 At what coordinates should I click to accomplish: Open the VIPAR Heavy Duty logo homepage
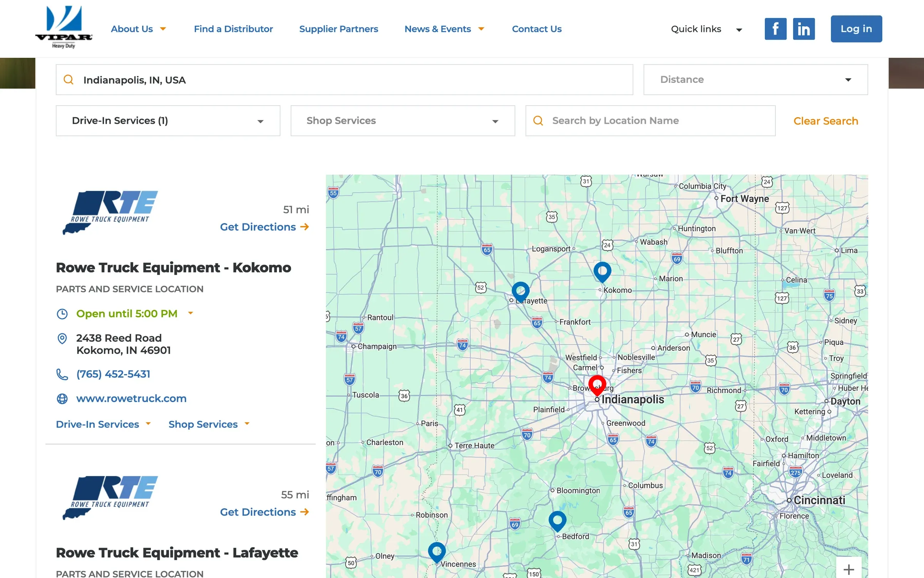click(64, 27)
